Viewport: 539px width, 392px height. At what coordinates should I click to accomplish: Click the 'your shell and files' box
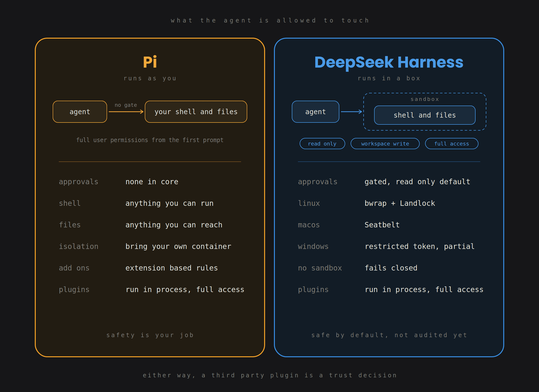tap(196, 112)
